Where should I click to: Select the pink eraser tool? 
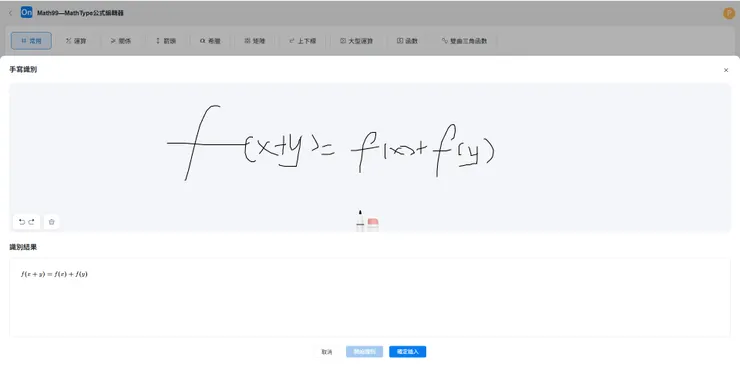pos(373,224)
